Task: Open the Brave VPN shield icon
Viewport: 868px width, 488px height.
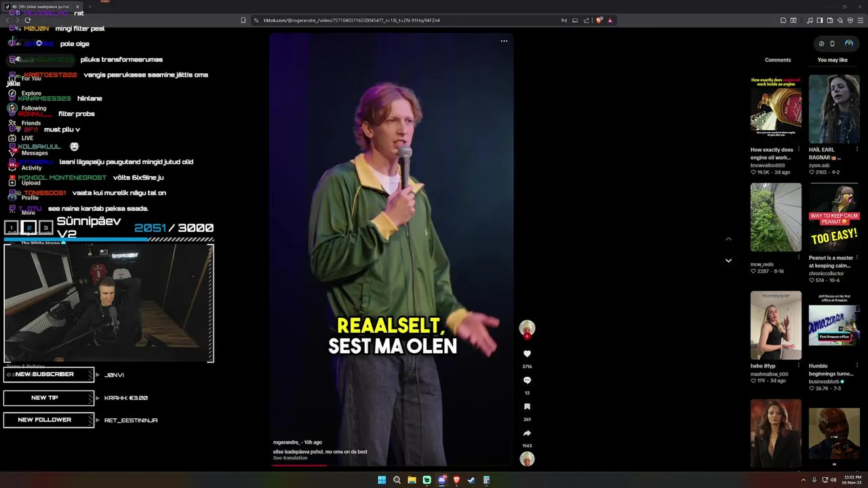Action: pos(850,20)
